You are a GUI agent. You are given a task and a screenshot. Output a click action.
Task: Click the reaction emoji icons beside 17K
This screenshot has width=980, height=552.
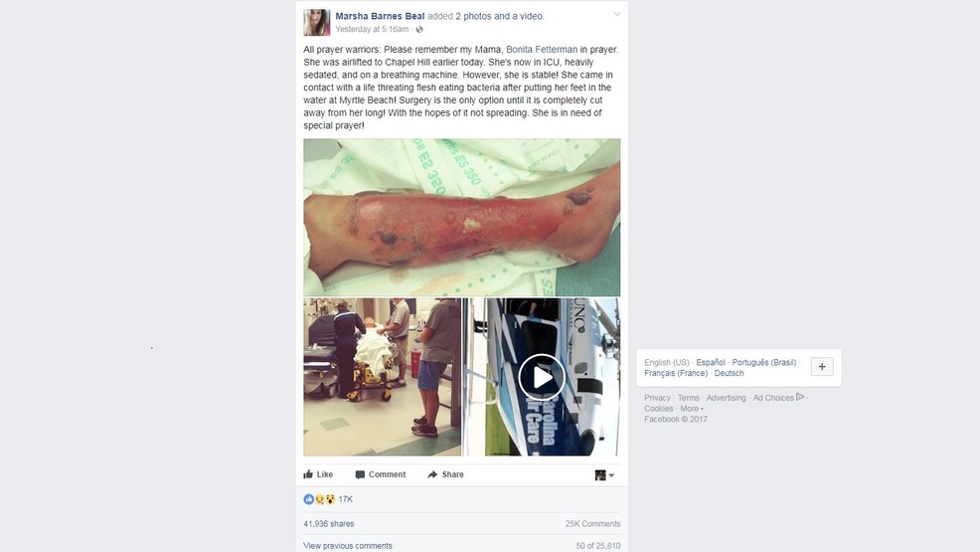tap(319, 499)
